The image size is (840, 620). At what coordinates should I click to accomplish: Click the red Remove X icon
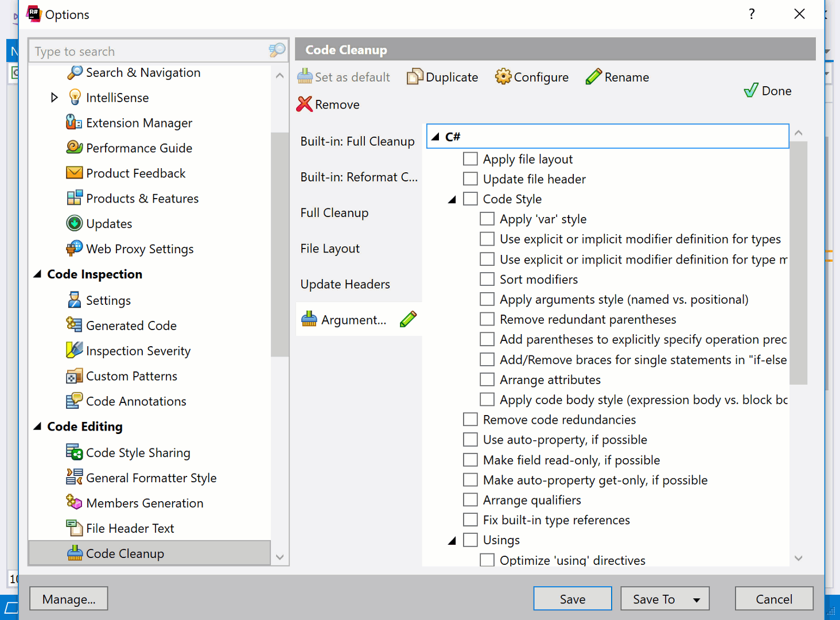[305, 104]
